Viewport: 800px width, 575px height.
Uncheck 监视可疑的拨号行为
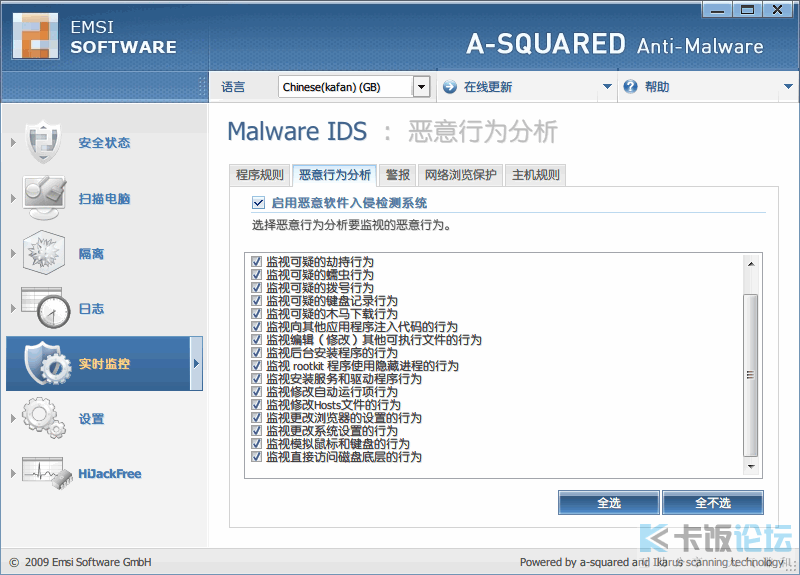click(257, 288)
